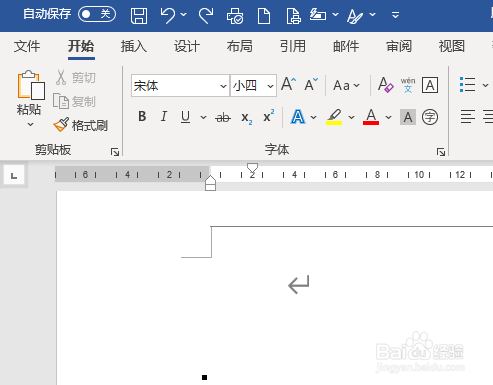Activate the 格式刷 Format Painter
The height and width of the screenshot is (385, 493).
click(80, 125)
